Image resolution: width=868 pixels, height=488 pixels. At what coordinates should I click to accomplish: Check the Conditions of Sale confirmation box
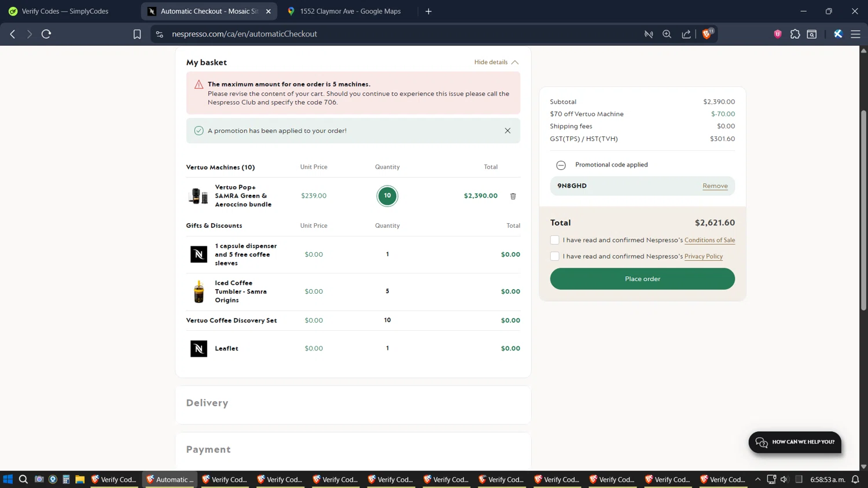pos(554,240)
